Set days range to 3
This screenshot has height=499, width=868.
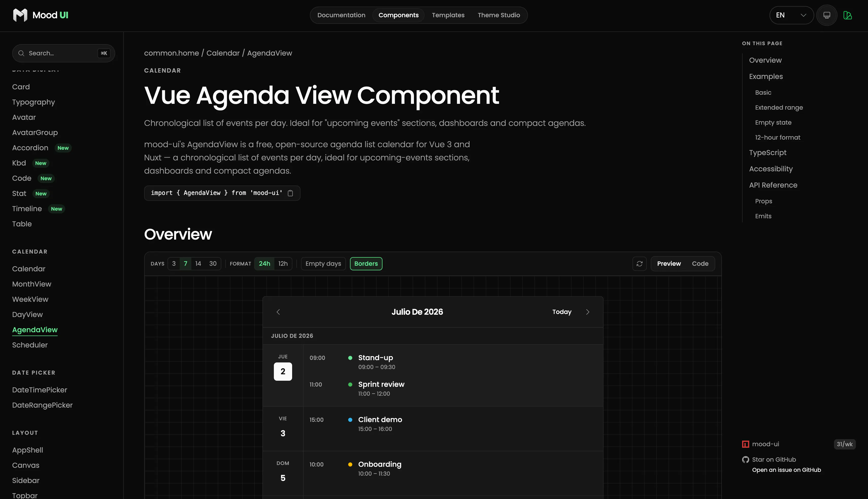tap(174, 263)
